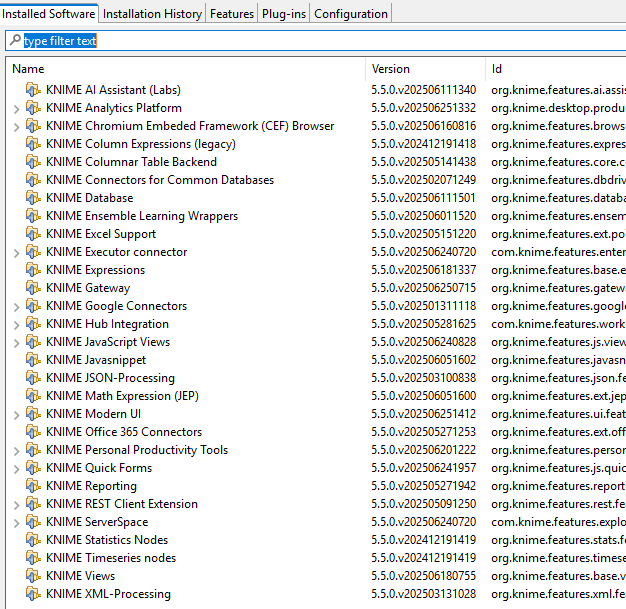Image resolution: width=626 pixels, height=609 pixels.
Task: Sort by the Version column header
Action: tap(426, 69)
